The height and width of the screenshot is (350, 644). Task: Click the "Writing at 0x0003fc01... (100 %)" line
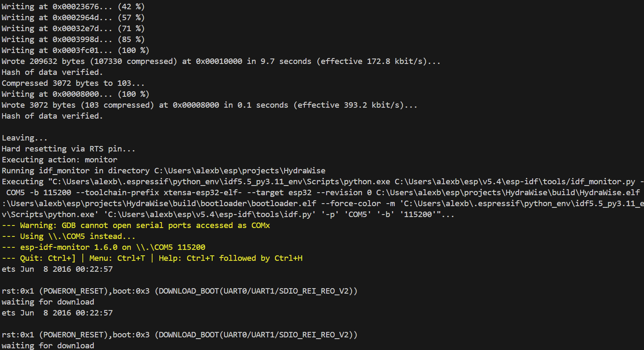point(76,50)
